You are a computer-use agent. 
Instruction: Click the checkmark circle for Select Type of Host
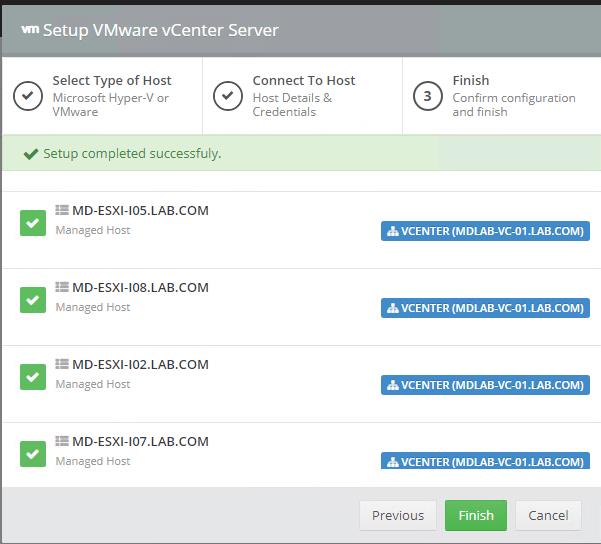tap(28, 96)
